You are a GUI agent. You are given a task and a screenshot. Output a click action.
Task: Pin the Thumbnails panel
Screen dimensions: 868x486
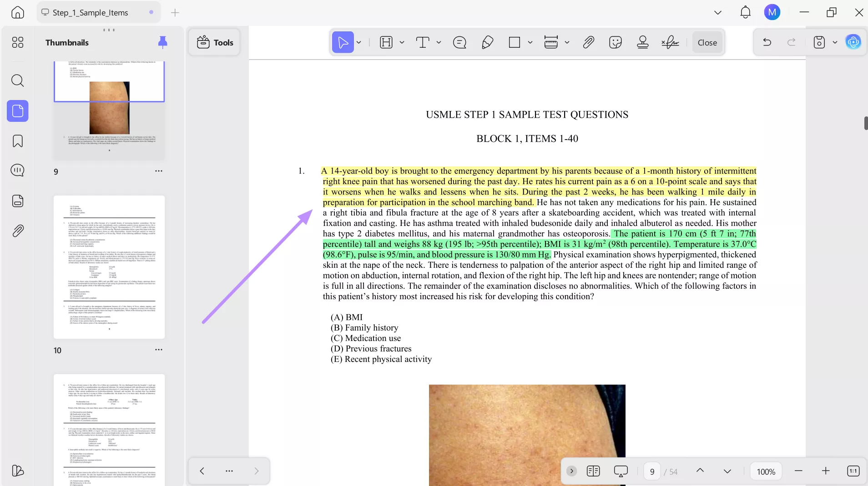162,42
